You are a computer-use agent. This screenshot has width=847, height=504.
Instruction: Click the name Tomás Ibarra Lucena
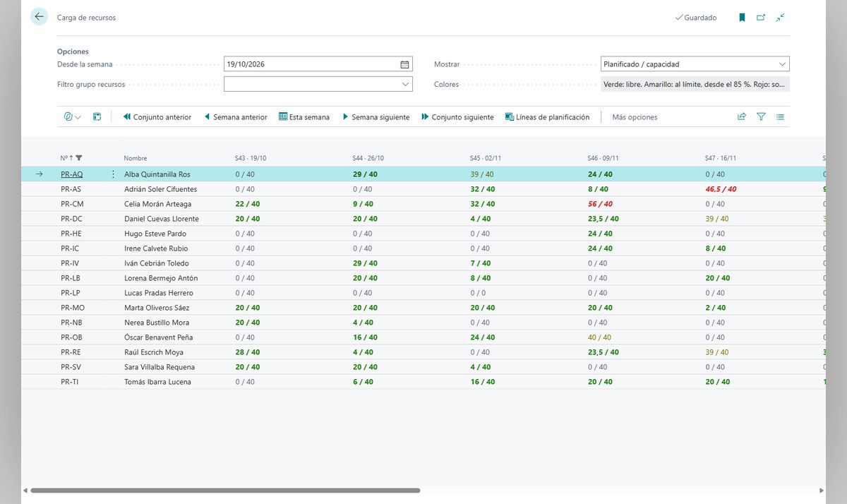(x=157, y=382)
